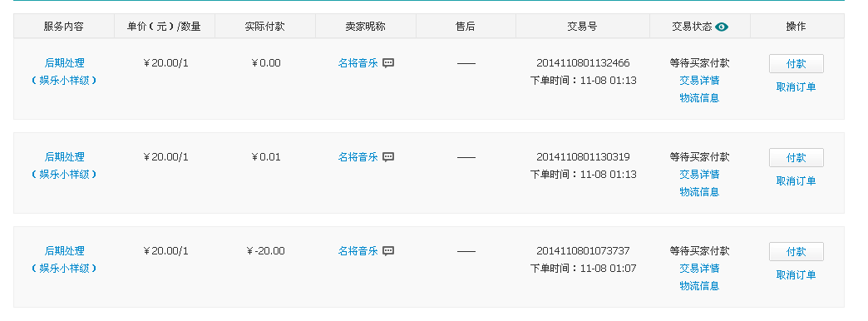Screen dimensions: 868x321
Task: Click chat icon beside seller in third order
Action: [388, 251]
